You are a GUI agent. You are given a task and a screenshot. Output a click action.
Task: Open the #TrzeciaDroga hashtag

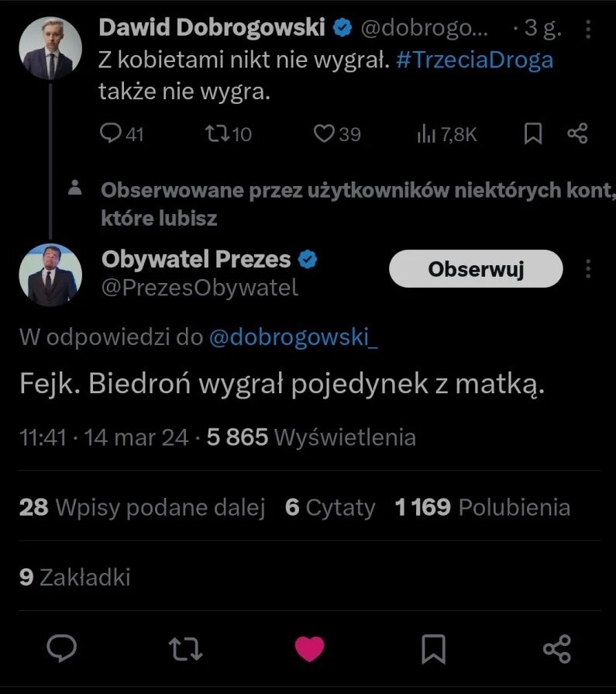pyautogui.click(x=474, y=61)
